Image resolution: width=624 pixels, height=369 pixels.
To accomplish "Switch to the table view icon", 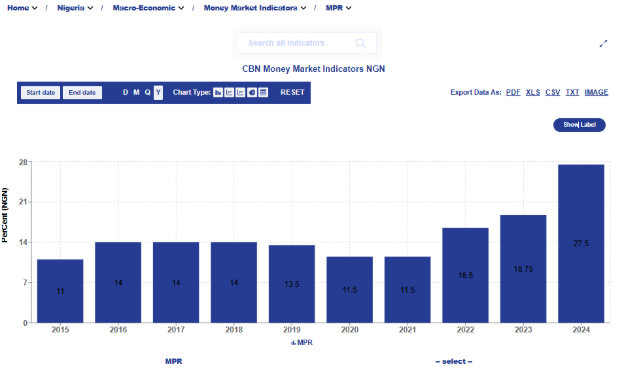I will (263, 92).
